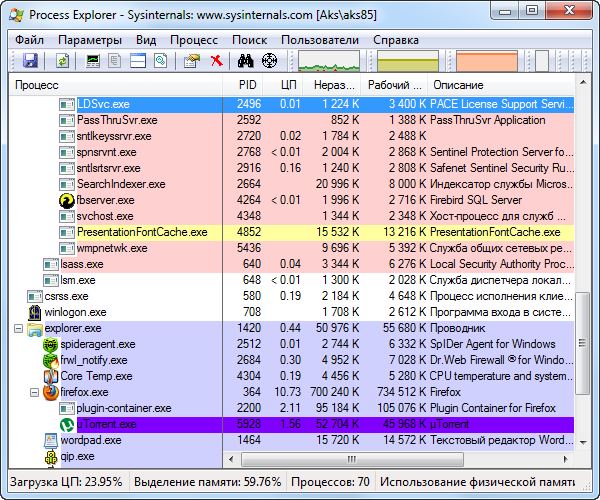
Task: Click the Save floppy disk toolbar icon
Action: point(30,62)
